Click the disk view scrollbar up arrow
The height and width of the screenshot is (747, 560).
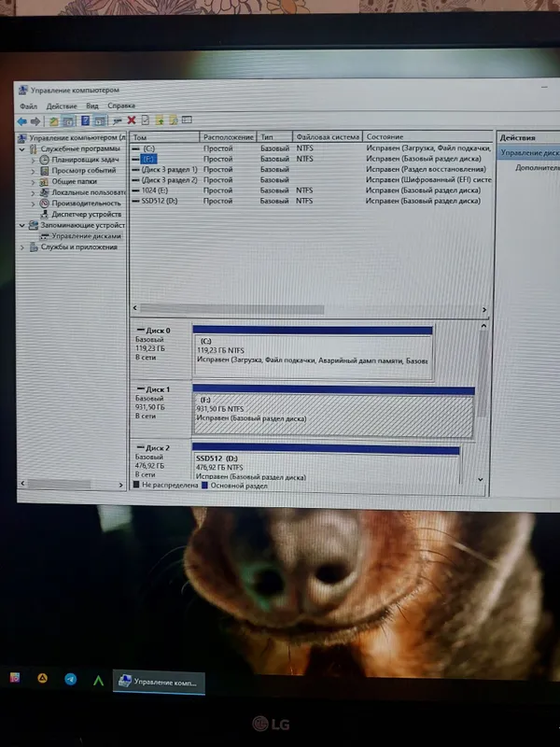(x=483, y=326)
